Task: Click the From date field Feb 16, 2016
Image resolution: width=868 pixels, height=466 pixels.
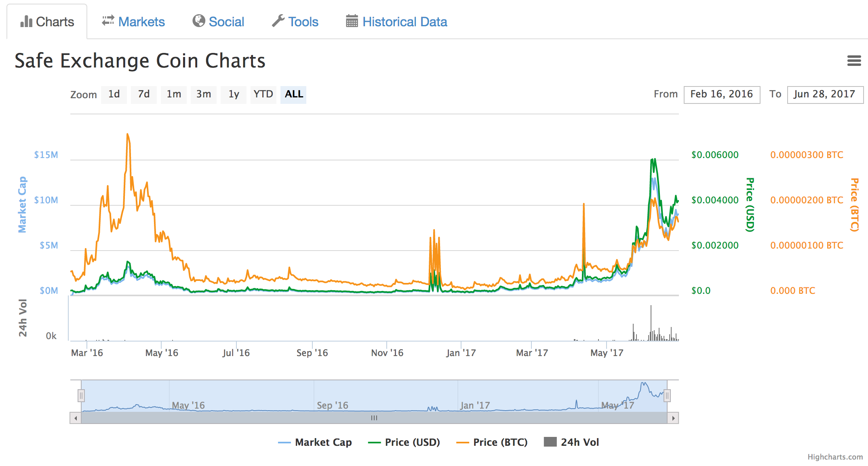Action: point(722,95)
